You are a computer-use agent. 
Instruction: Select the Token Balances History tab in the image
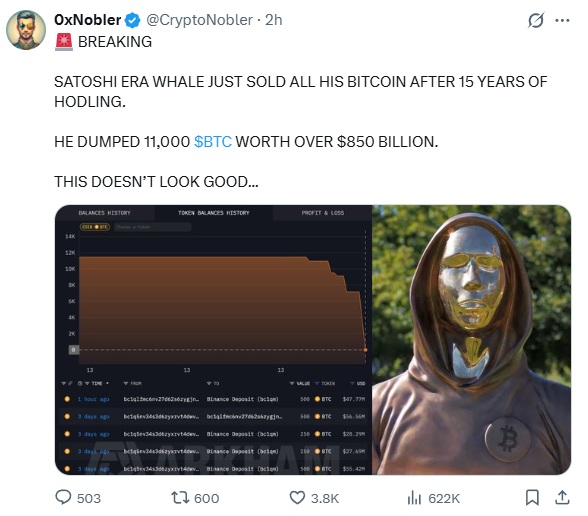tap(214, 213)
